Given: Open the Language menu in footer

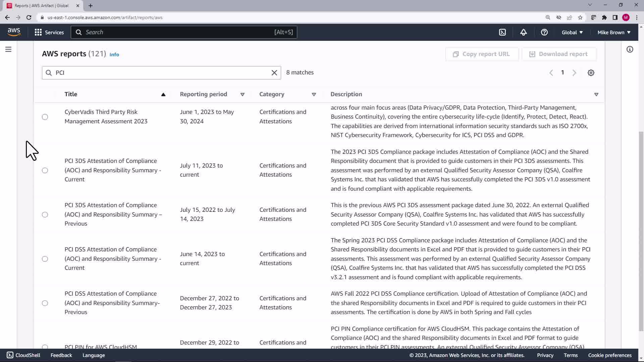Looking at the screenshot, I should click(x=94, y=355).
